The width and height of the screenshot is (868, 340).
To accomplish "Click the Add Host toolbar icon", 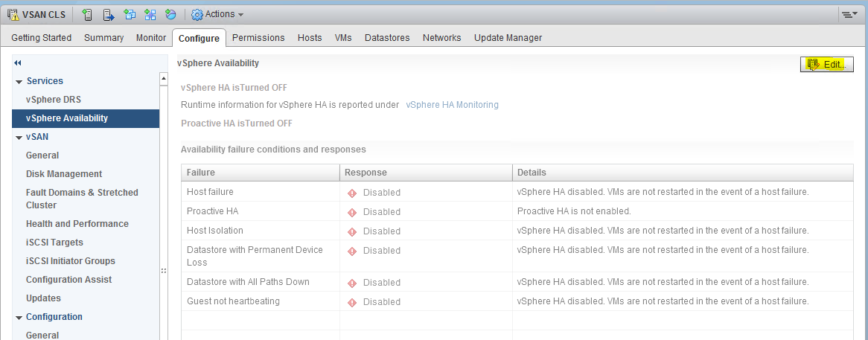I will click(86, 14).
